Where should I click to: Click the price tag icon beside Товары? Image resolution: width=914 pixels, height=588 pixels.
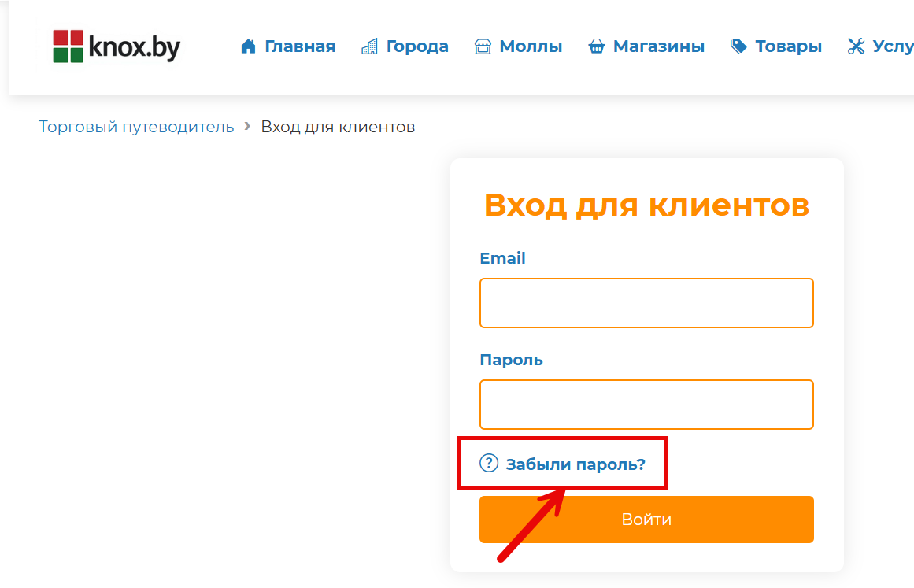738,46
